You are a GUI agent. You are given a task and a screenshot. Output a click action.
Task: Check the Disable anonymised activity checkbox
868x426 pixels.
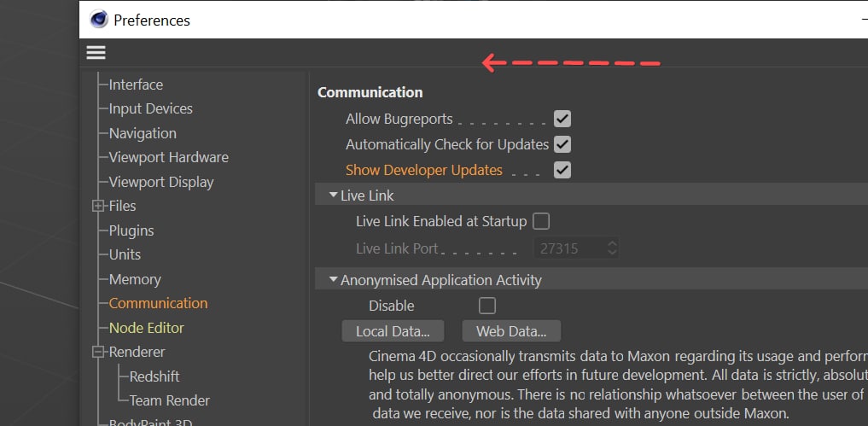pos(487,306)
